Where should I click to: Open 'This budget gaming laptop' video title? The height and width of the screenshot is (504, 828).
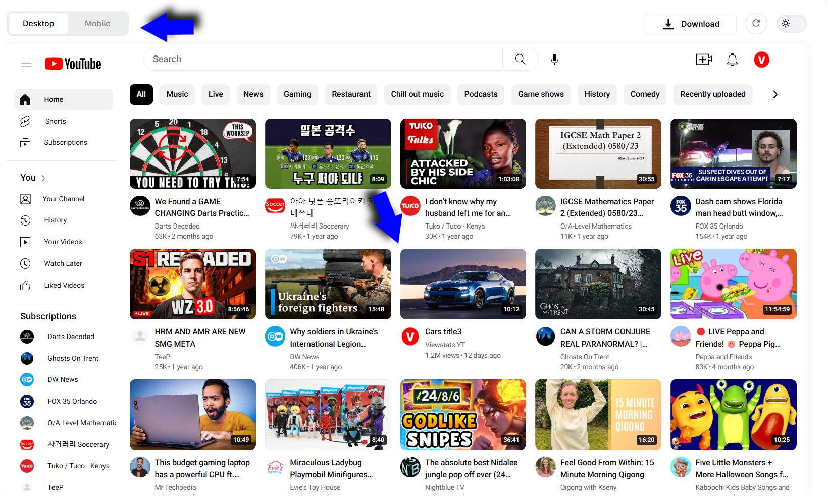coord(202,468)
